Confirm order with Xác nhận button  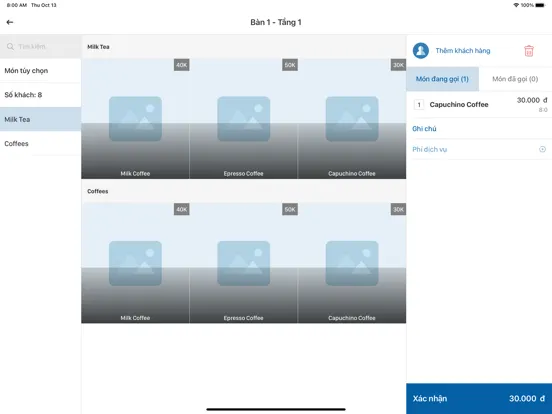tap(479, 399)
